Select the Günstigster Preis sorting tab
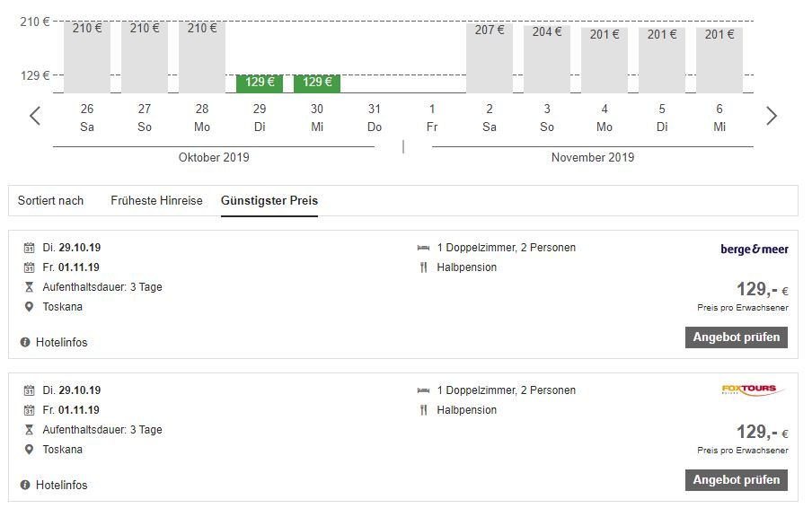The width and height of the screenshot is (812, 508). [x=269, y=200]
